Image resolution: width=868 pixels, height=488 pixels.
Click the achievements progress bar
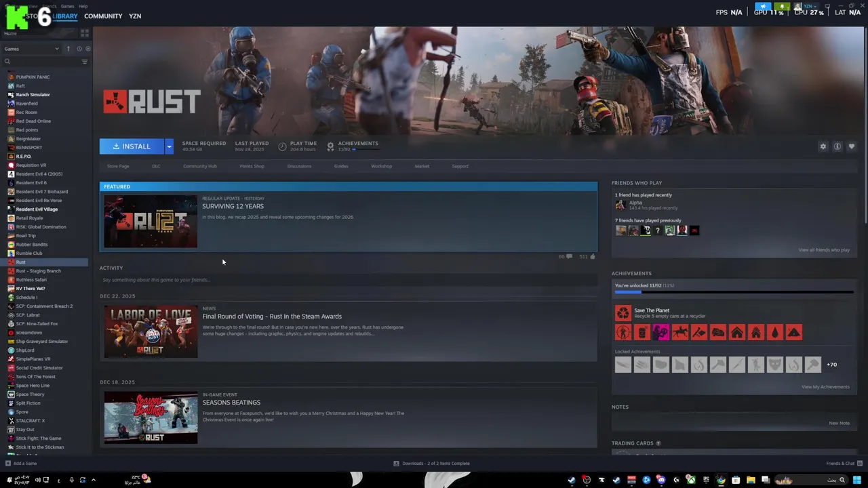click(734, 292)
